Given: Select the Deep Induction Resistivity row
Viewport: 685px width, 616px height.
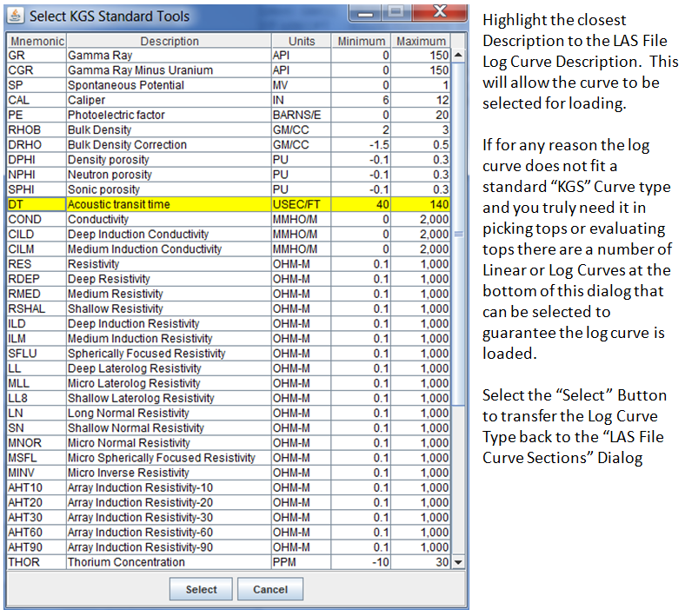Looking at the screenshot, I should 229,323.
